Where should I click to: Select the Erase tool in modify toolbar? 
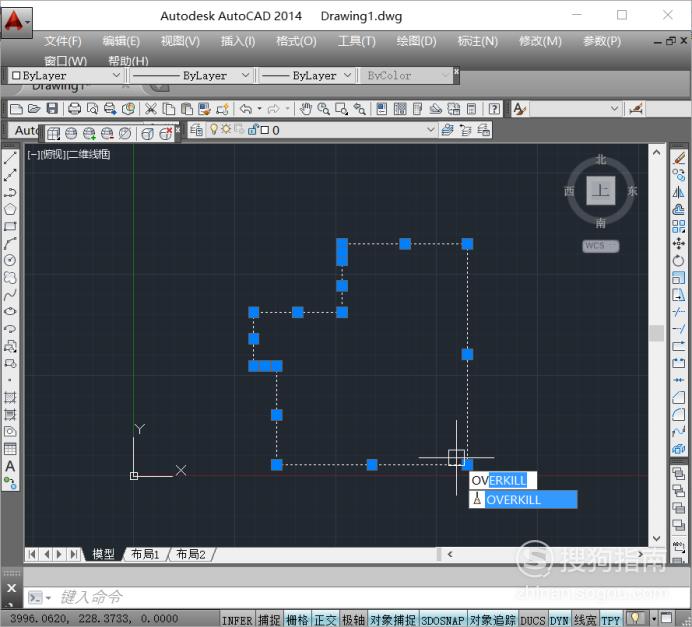pos(679,158)
